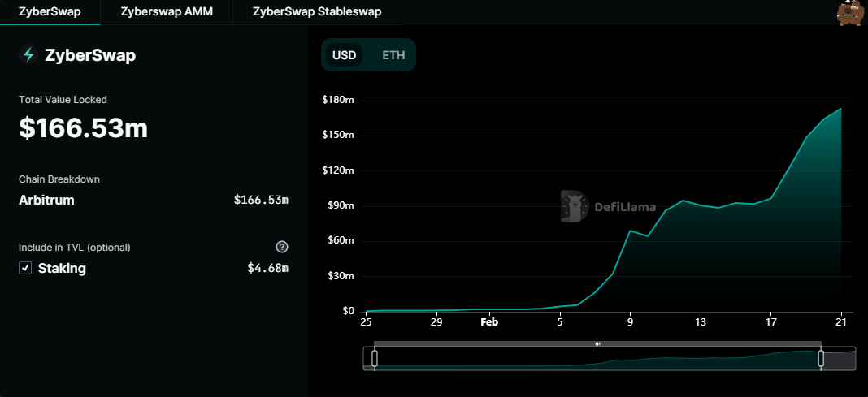868x397 pixels.
Task: Click the $30m y-axis label
Action: (340, 276)
